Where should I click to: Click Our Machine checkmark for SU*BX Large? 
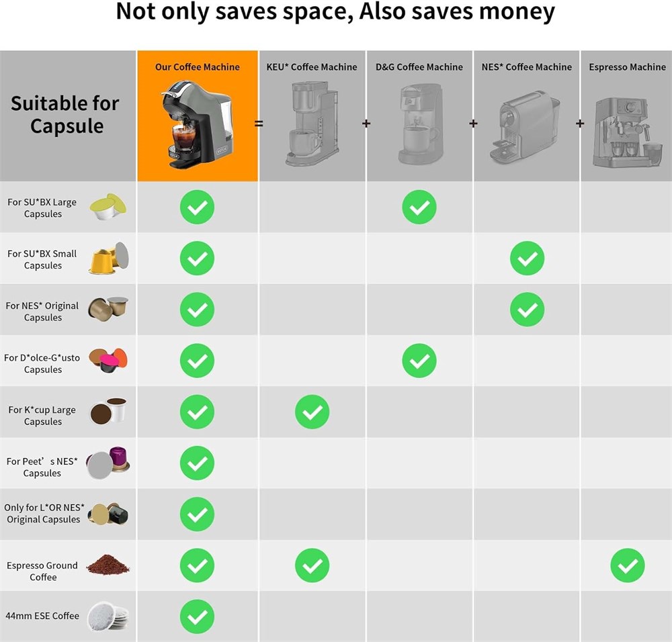[x=197, y=207]
